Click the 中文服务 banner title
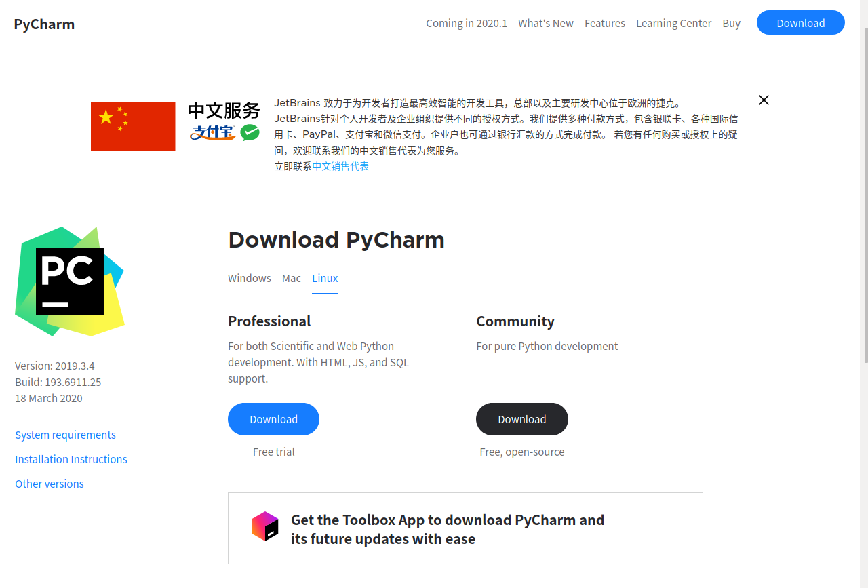Screen dimensions: 868x588 pyautogui.click(x=224, y=111)
